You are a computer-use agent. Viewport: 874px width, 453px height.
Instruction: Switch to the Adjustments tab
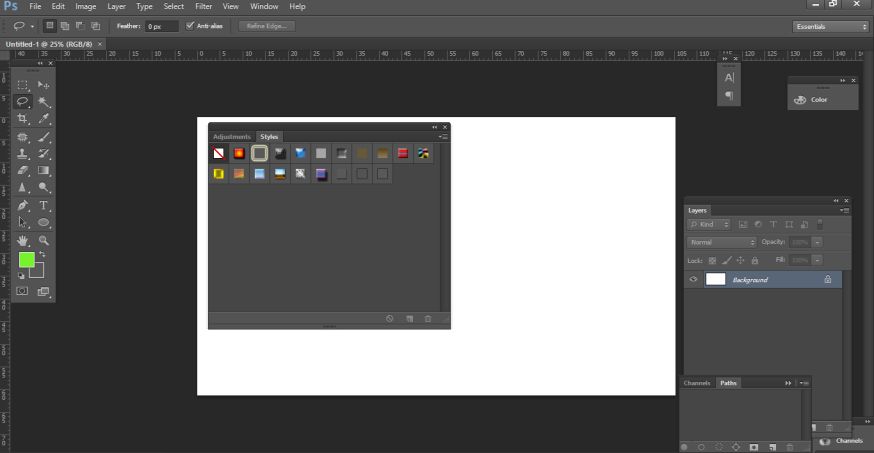tap(232, 137)
